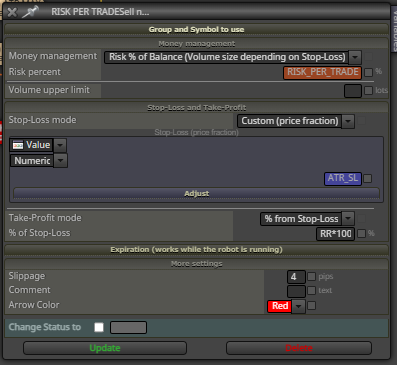The image size is (397, 365).
Task: Toggle the % of Stop-Loss checkbox
Action: [x=361, y=234]
